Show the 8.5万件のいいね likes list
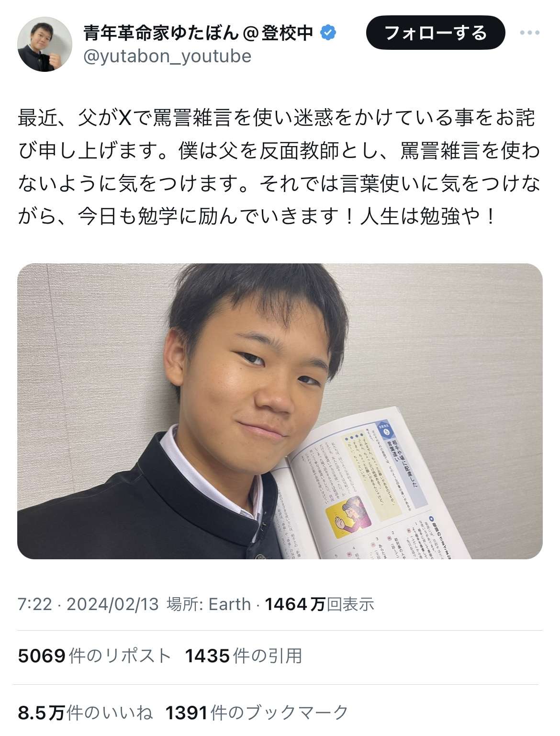 pyautogui.click(x=85, y=713)
